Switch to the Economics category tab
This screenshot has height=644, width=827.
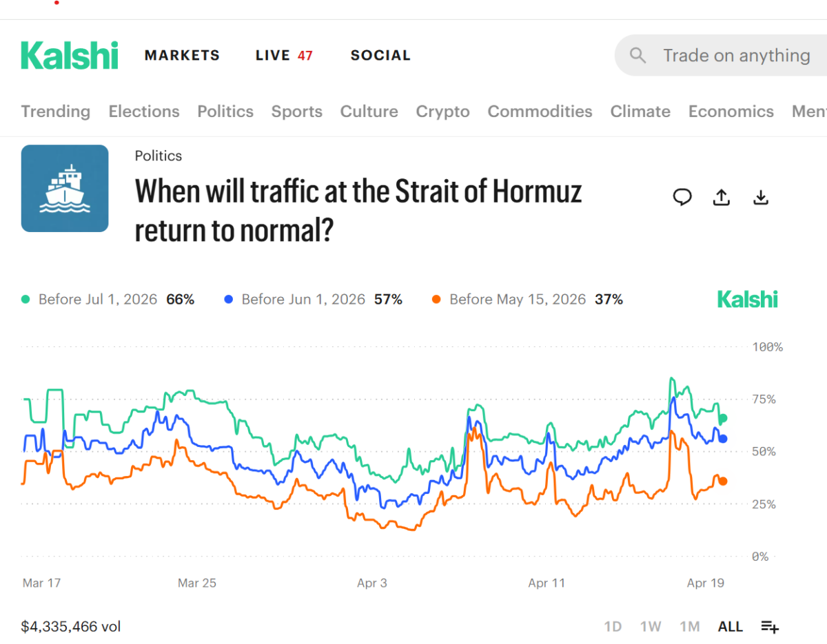click(731, 112)
